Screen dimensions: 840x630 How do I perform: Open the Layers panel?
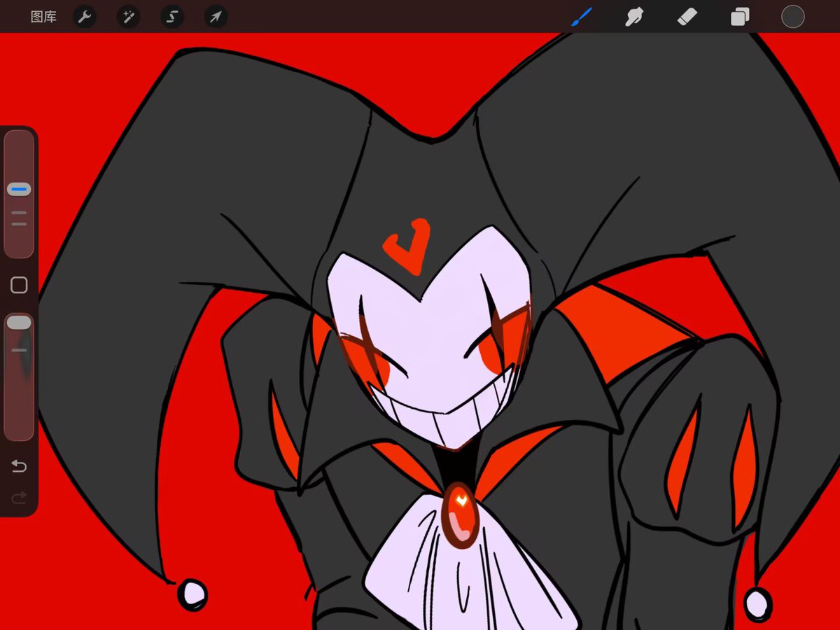coord(740,17)
